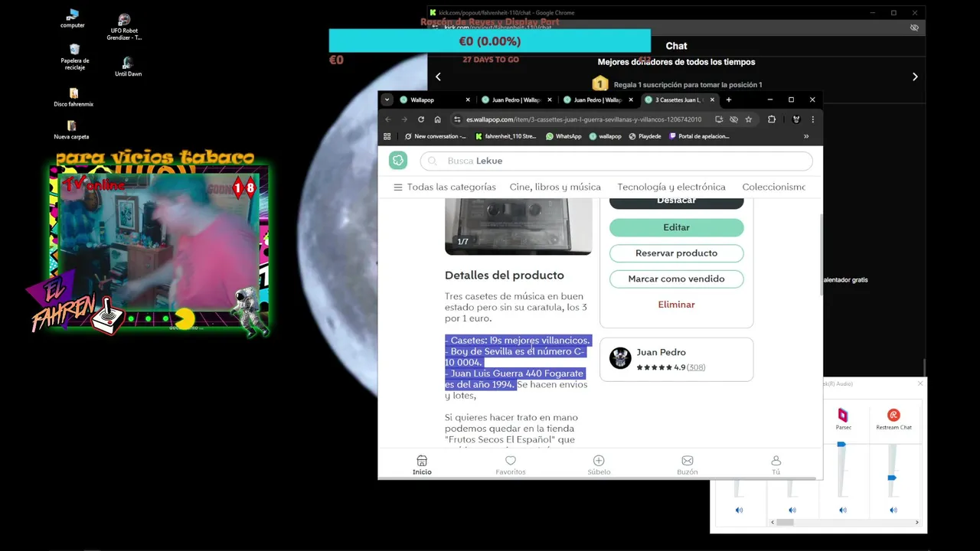
Task: Open Tecnología y electrónica category
Action: [671, 187]
